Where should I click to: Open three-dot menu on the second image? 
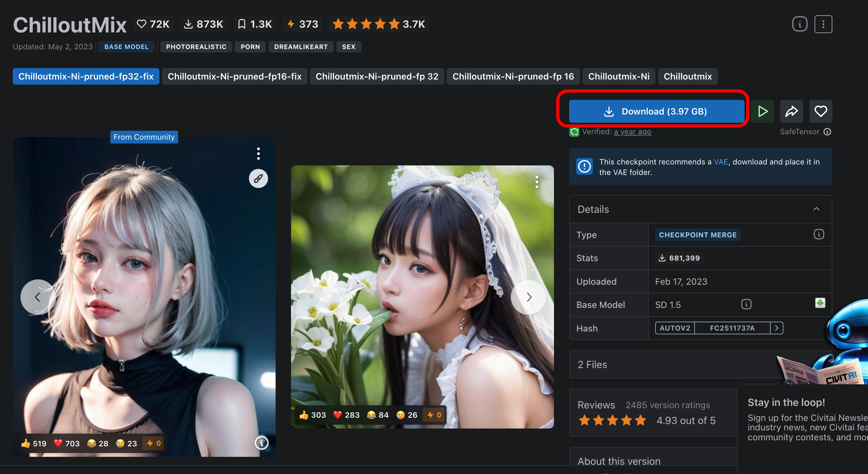point(537,182)
